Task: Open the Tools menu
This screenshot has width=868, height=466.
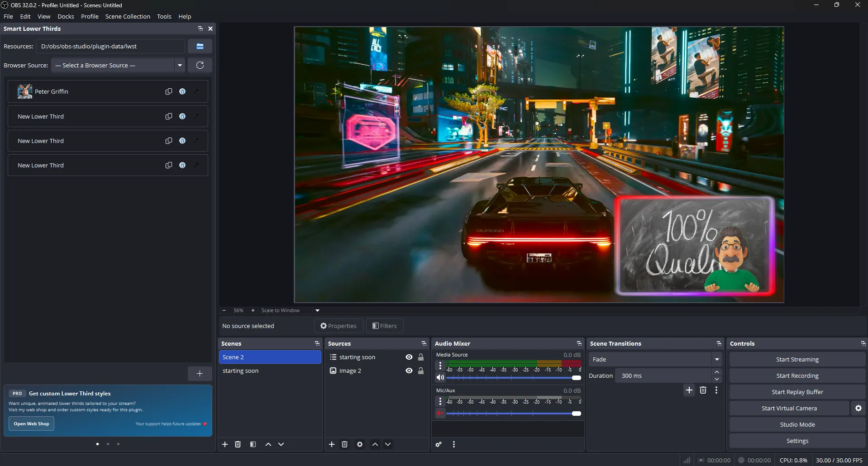Action: pyautogui.click(x=164, y=16)
